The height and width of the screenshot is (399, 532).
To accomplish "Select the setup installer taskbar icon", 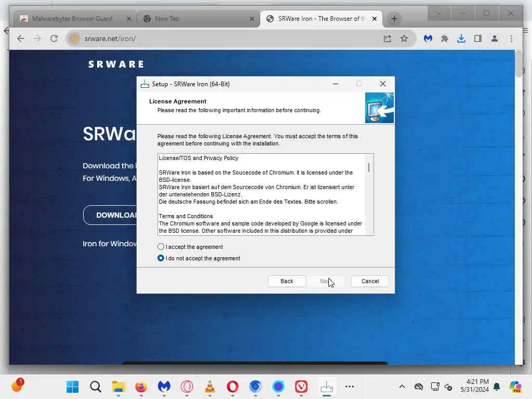I will point(326,387).
